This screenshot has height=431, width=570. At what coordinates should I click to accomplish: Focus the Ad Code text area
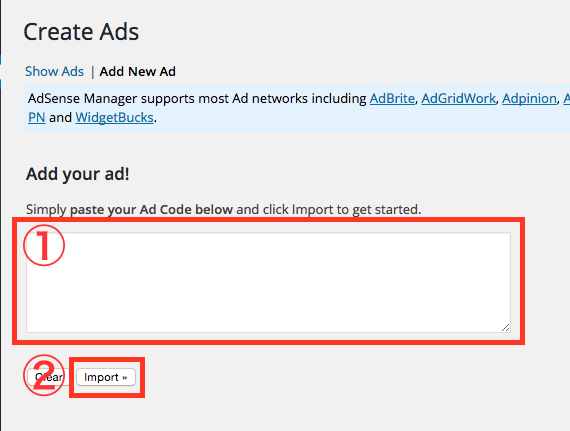point(268,282)
